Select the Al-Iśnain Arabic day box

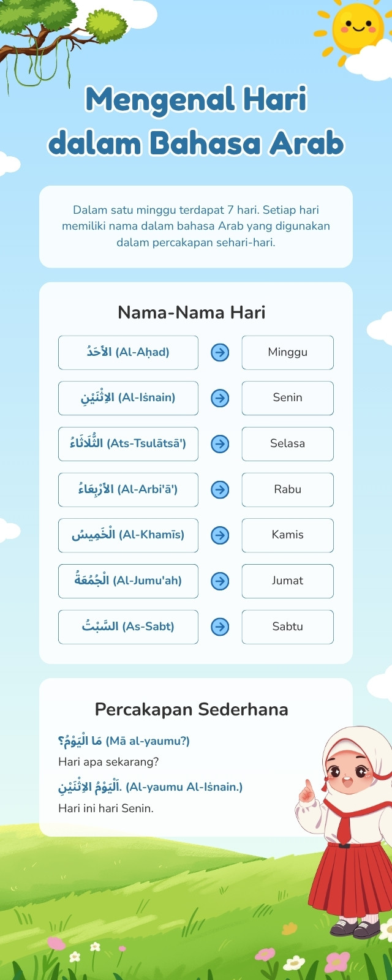tap(128, 398)
